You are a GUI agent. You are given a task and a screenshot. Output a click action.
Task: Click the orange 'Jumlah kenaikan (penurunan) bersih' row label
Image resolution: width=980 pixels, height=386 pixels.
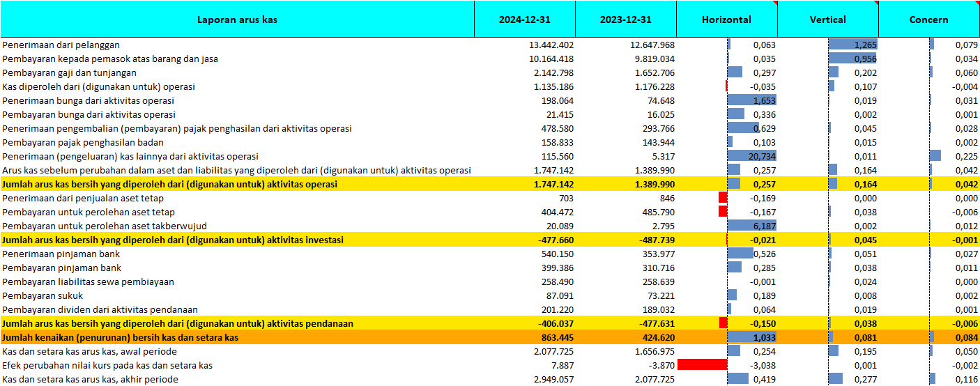click(x=121, y=338)
